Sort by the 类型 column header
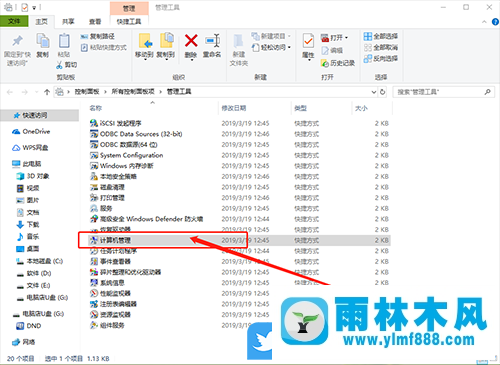The height and width of the screenshot is (365, 500). pos(300,108)
